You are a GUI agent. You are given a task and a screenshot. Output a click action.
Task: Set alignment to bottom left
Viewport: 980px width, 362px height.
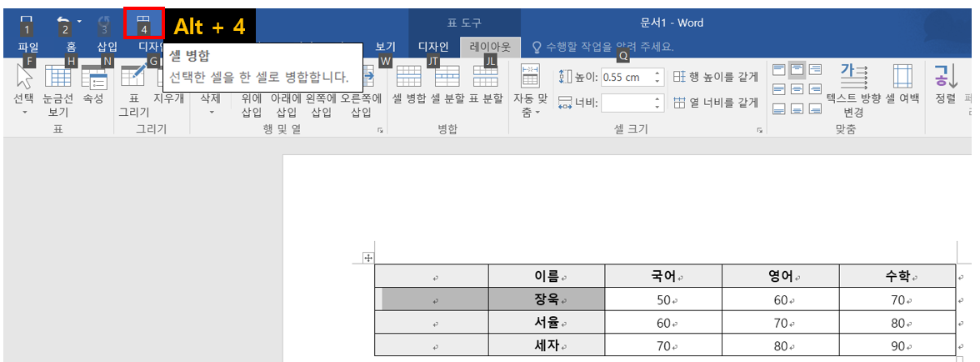(x=778, y=108)
